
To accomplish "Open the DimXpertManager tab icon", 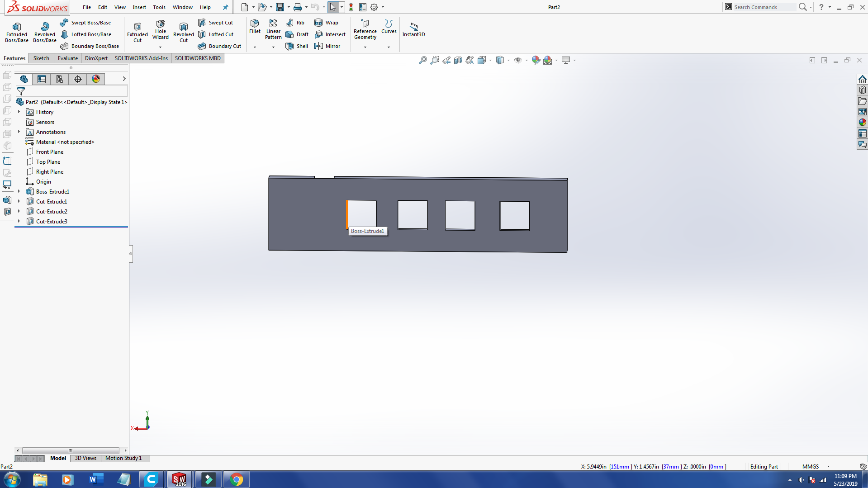I will tap(78, 79).
